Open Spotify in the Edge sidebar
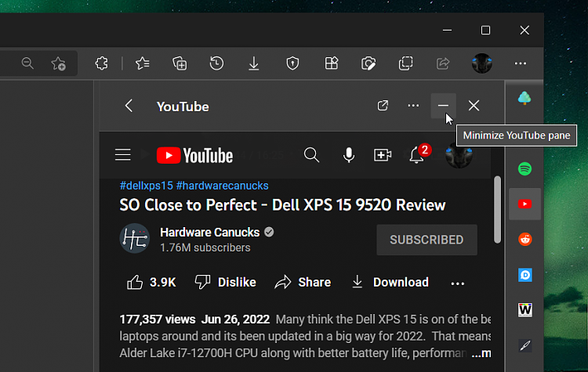This screenshot has height=372, width=588. [524, 169]
